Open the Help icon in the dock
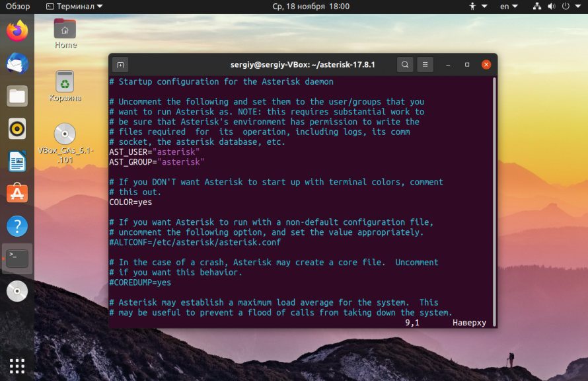 click(x=17, y=226)
